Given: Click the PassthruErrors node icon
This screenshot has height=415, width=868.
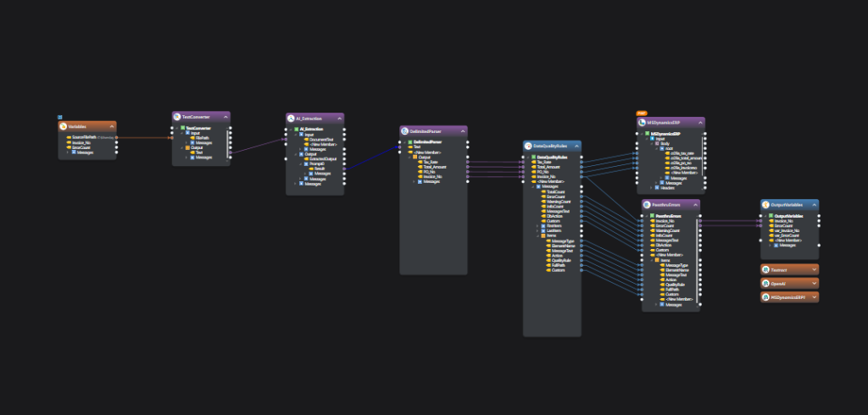Looking at the screenshot, I should pos(648,204).
